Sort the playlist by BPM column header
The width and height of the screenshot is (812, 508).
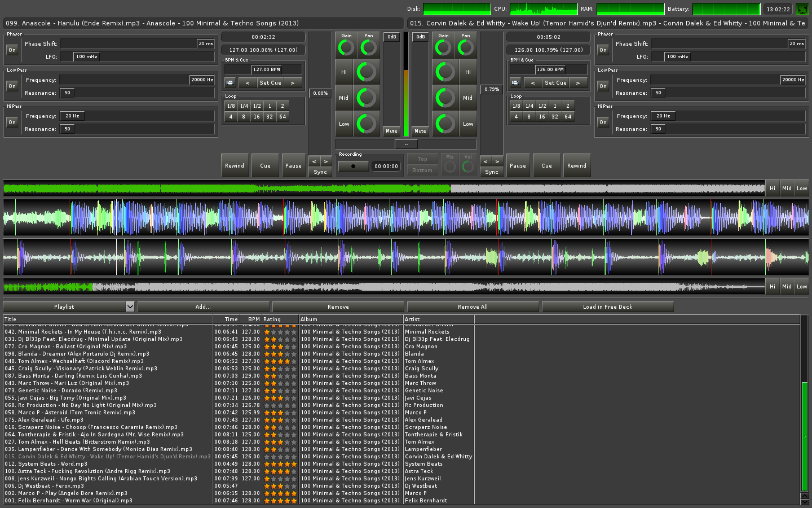tap(253, 319)
